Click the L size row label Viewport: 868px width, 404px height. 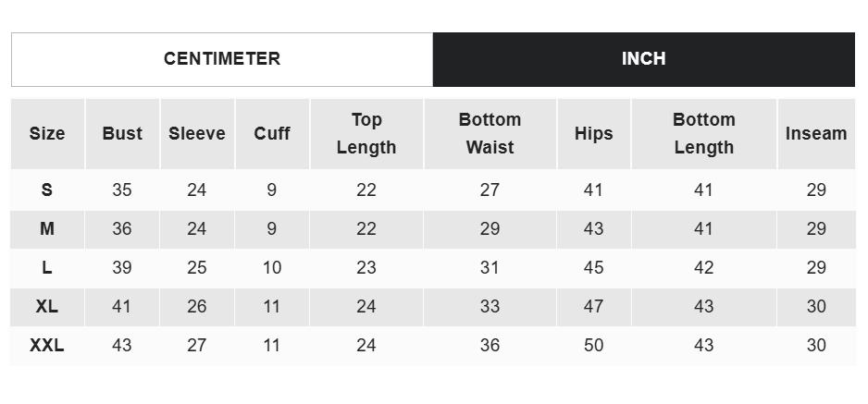(x=47, y=268)
